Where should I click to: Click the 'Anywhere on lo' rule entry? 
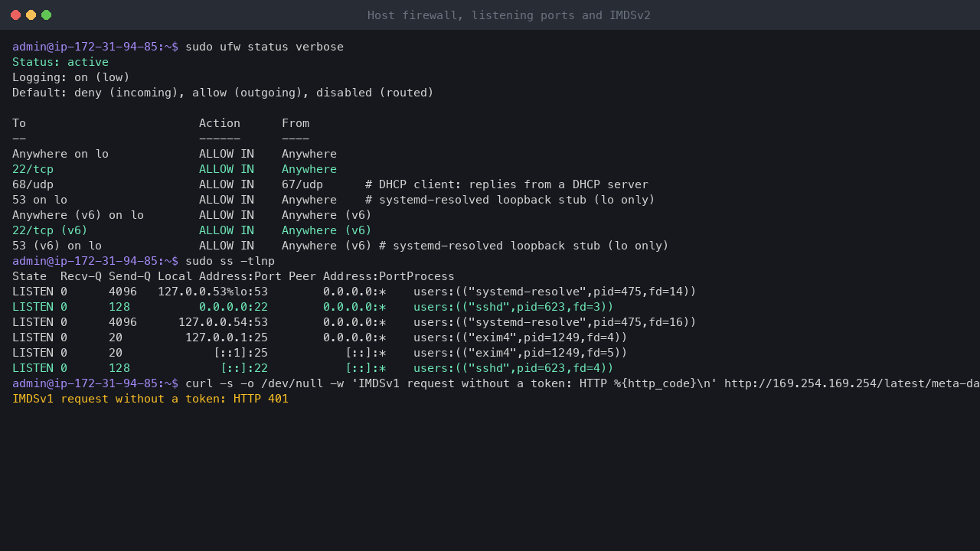(60, 154)
